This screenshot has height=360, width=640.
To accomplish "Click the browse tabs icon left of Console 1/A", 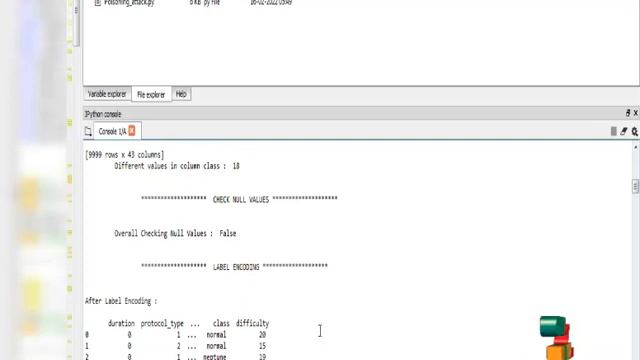I will tap(88, 131).
